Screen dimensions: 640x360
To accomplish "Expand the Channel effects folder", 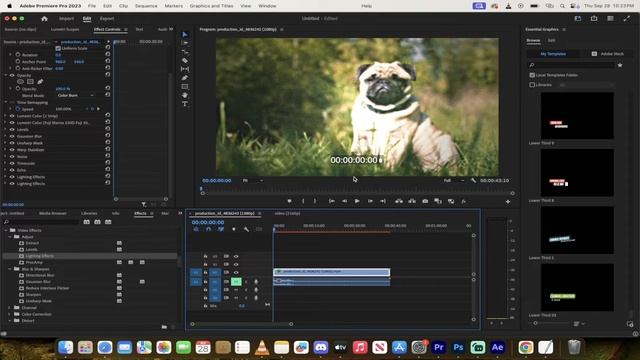I will tap(10, 308).
